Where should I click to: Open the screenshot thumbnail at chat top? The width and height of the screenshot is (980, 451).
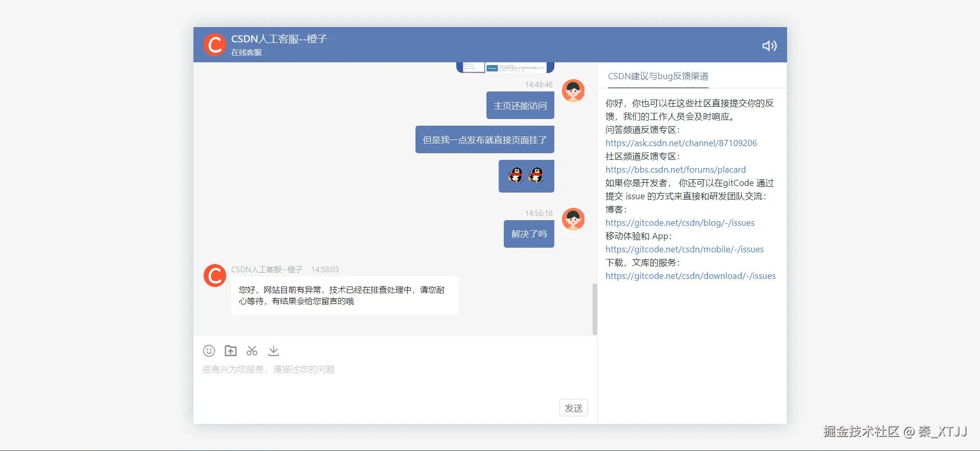(x=505, y=67)
